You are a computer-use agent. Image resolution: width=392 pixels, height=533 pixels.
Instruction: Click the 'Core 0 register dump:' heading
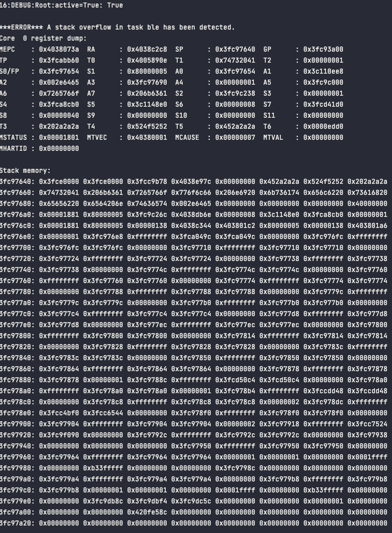pos(43,39)
